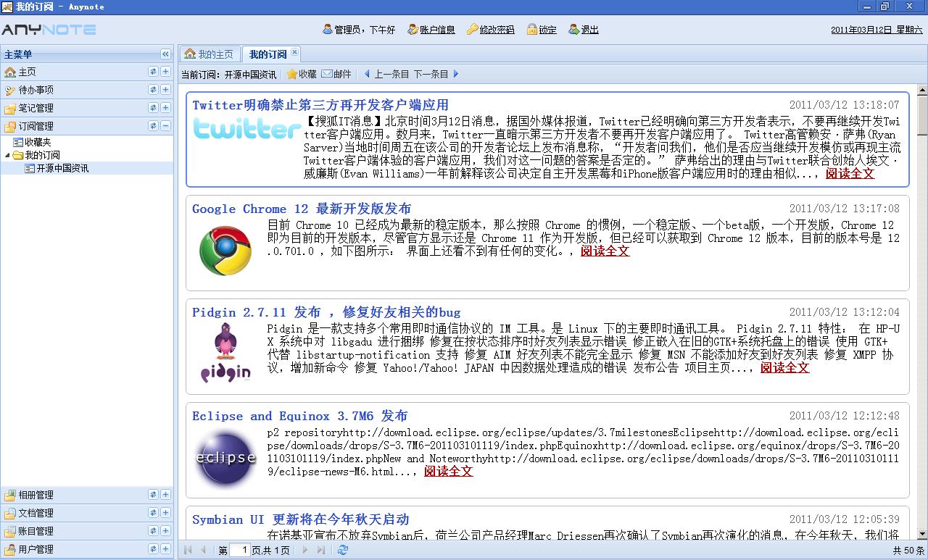928x560 pixels.
Task: Switch to the 我的主页 tab
Action: point(210,54)
